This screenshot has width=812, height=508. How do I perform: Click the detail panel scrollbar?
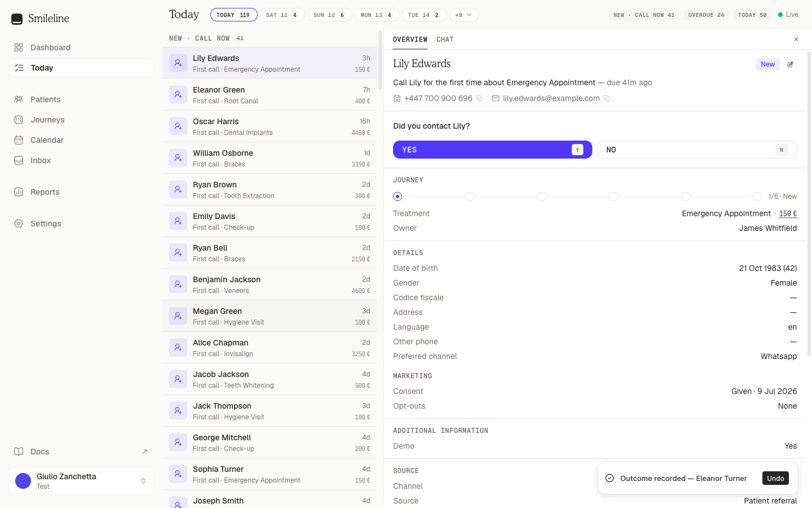pyautogui.click(x=809, y=203)
